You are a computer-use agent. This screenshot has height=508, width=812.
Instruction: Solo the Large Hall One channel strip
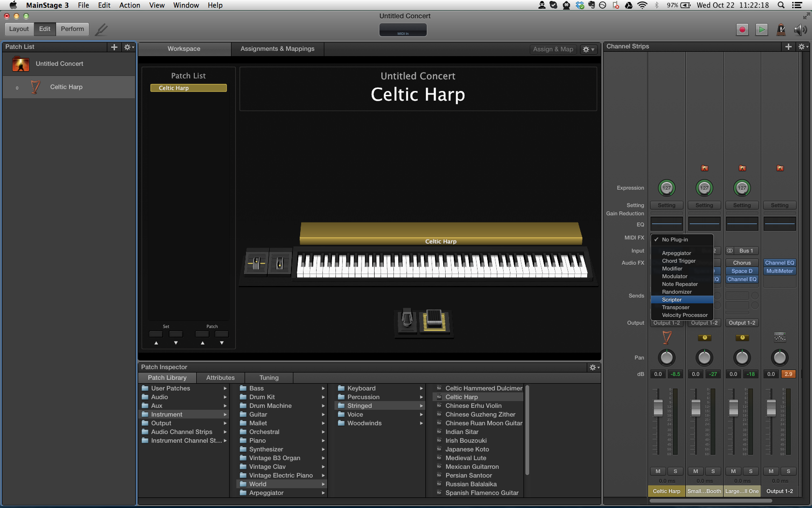point(751,471)
